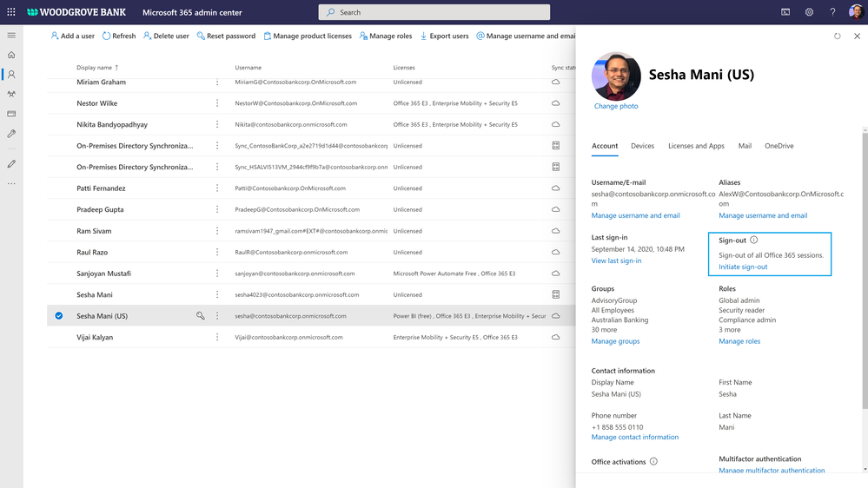Open Billing card icon in left navigation
Viewport: 868px width, 488px height.
[11, 114]
